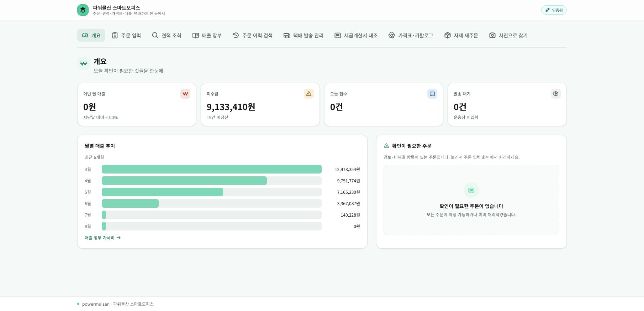Click the won icon beside the 개요 heading
The image size is (644, 311).
click(84, 63)
